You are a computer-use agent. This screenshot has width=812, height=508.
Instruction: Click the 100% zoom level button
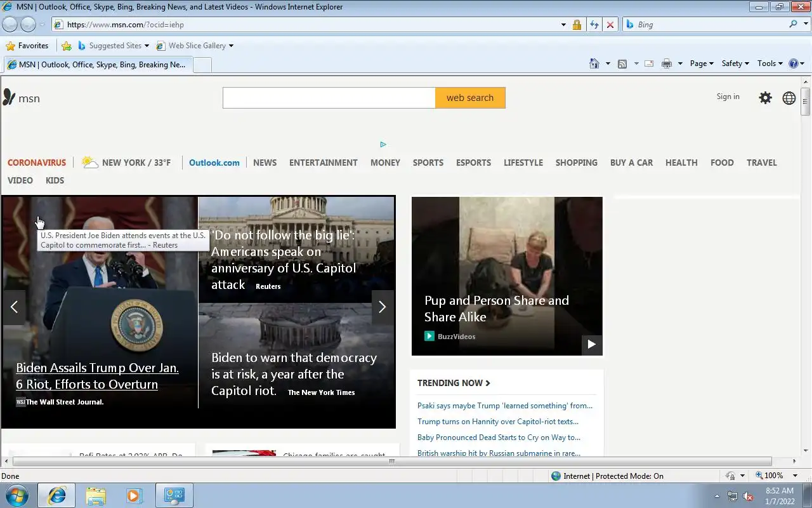pyautogui.click(x=769, y=476)
